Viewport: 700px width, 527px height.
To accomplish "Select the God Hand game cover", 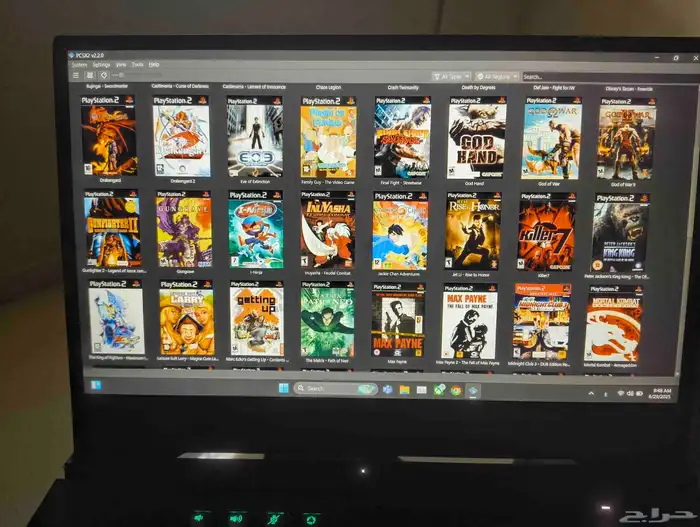I will (x=477, y=138).
